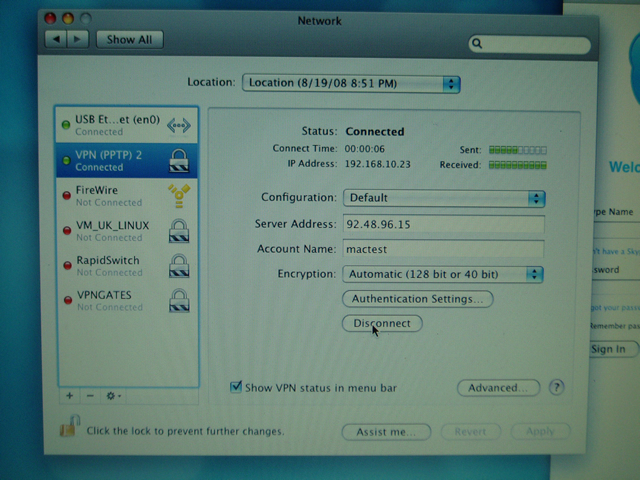The width and height of the screenshot is (640, 480).
Task: Add a new service with plus button
Action: pos(69,396)
